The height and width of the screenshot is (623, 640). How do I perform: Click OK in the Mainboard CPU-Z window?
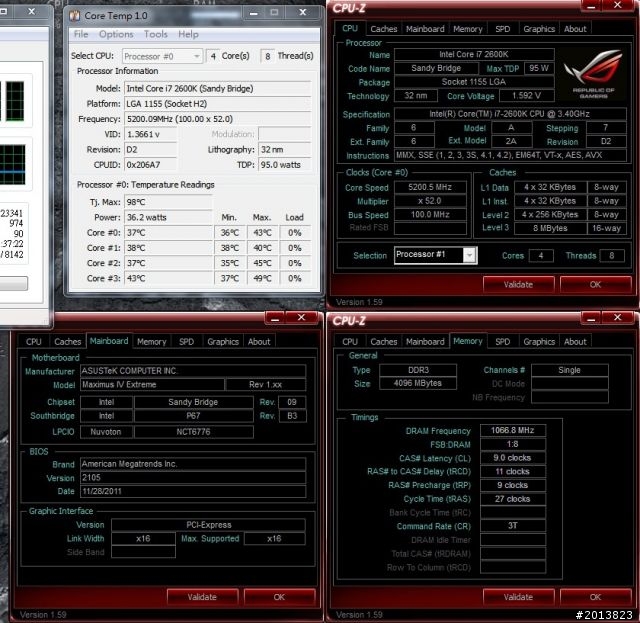[279, 597]
